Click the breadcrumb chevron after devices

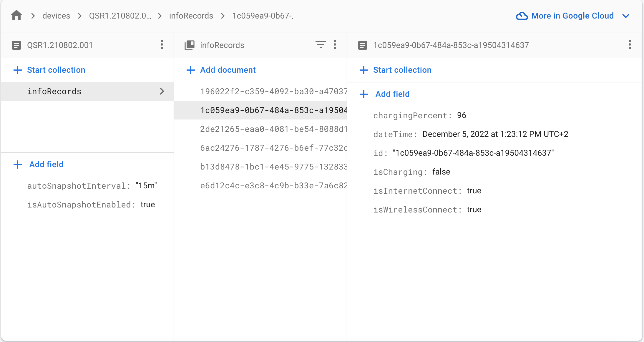click(x=79, y=16)
